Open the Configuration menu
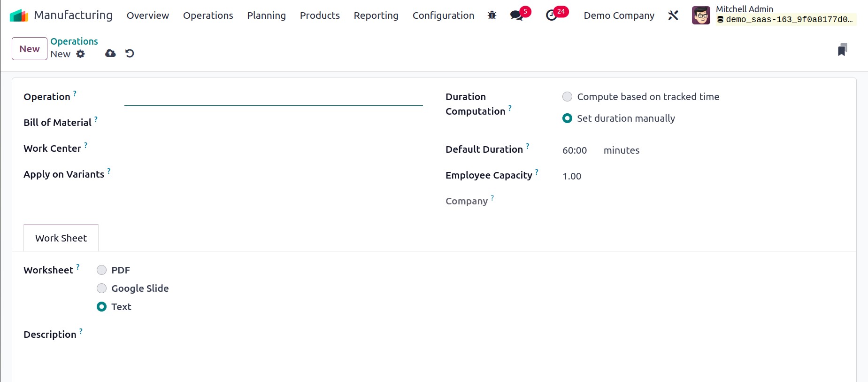Screen dimensions: 868x382 click(x=443, y=16)
